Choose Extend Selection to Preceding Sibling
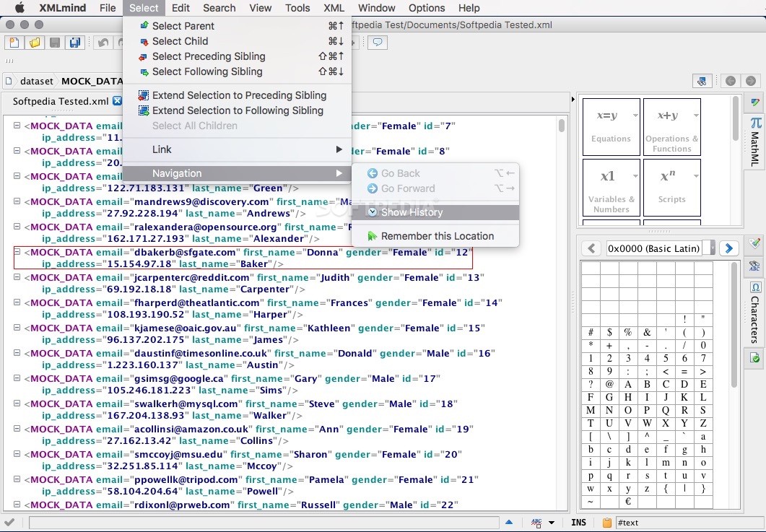Image resolution: width=766 pixels, height=532 pixels. tap(237, 95)
